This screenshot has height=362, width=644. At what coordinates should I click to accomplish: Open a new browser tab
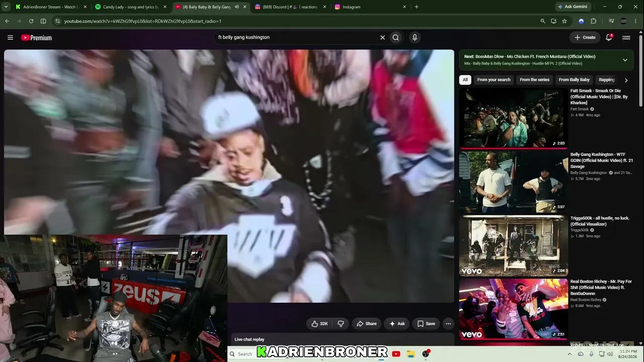click(x=417, y=7)
